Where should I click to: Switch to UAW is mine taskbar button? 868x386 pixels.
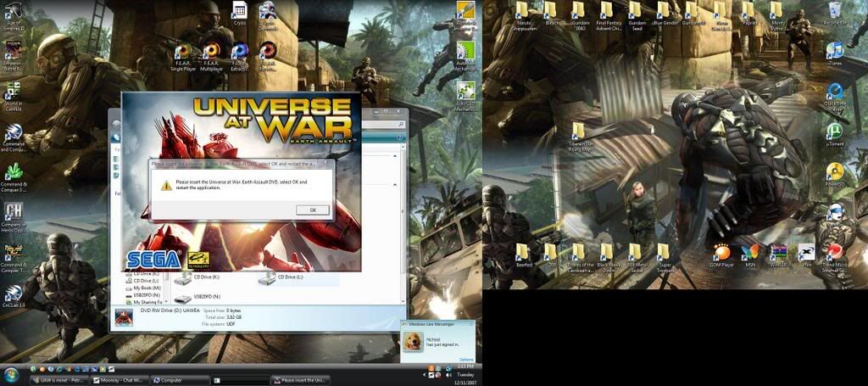point(59,380)
